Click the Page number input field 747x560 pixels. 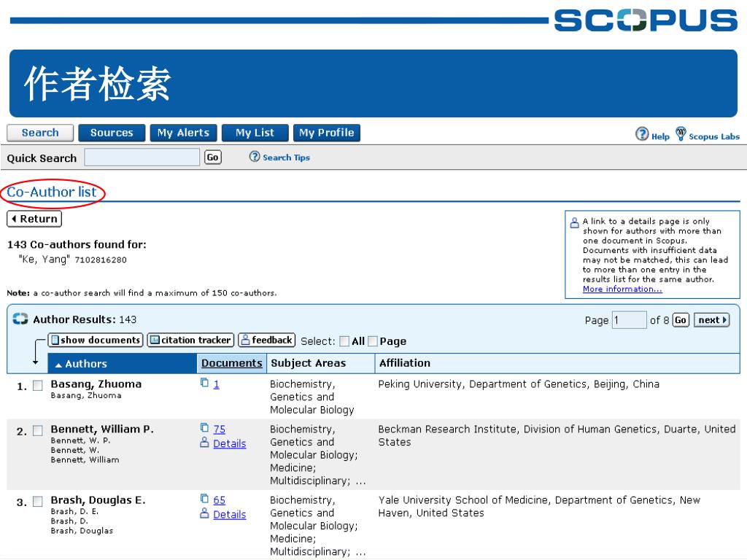630,320
